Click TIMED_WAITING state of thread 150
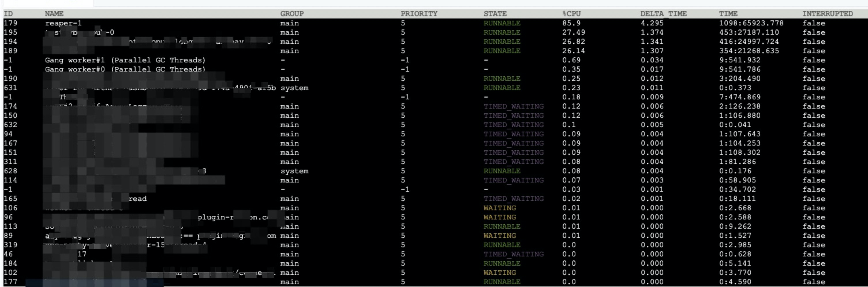Screen dimensions: 868x287 click(514, 116)
